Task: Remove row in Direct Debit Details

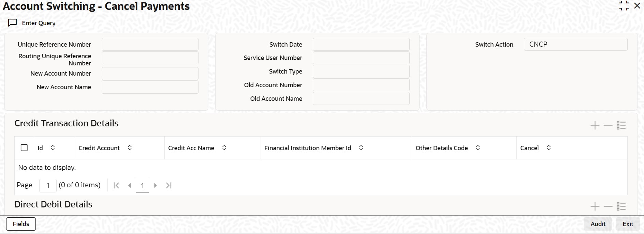Action: [x=608, y=206]
